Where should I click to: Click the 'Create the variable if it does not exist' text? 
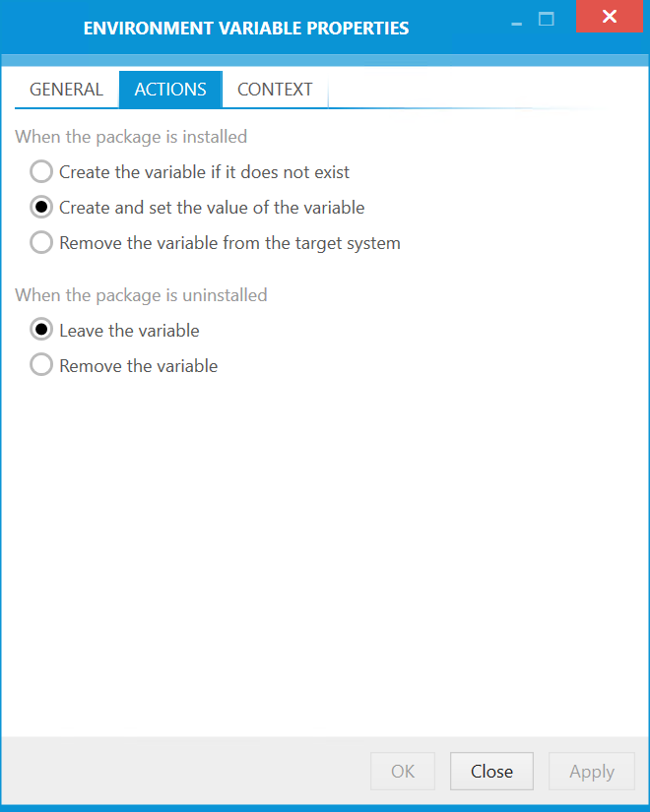(x=205, y=172)
